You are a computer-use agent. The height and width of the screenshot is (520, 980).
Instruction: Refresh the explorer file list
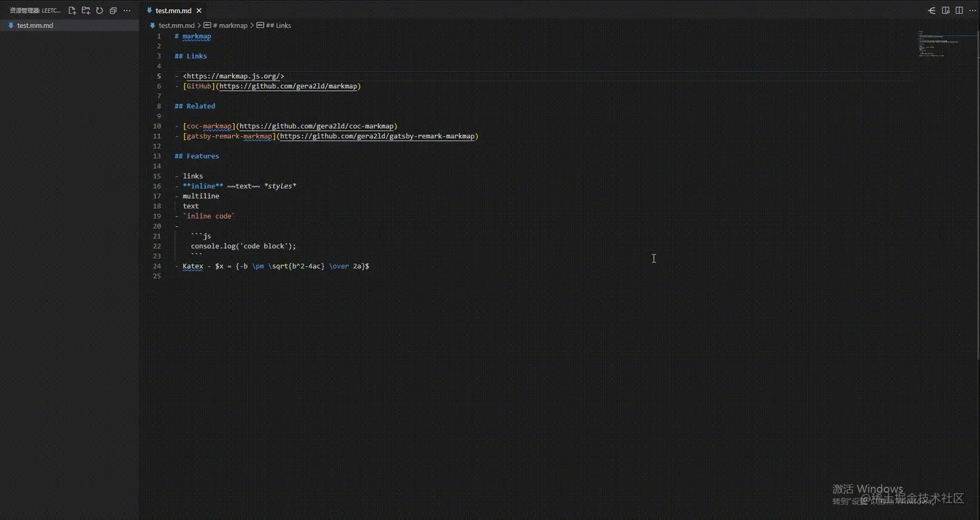tap(99, 10)
